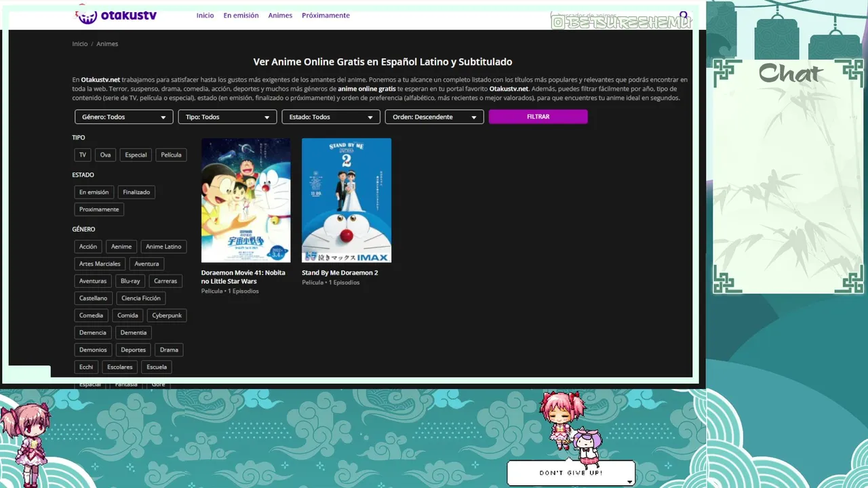Pick the Cyberpunk genre tag

(x=166, y=315)
